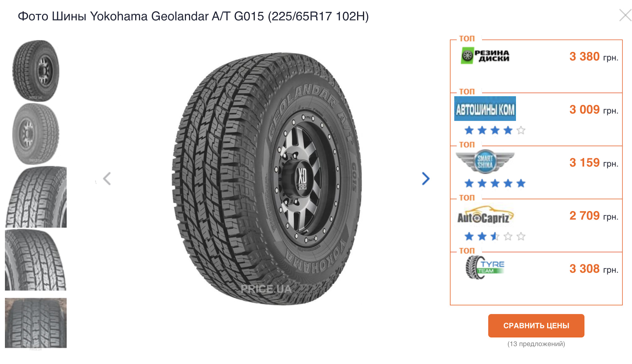The image size is (632, 364).
Task: Select the third tread close-up thumbnail
Action: [36, 197]
